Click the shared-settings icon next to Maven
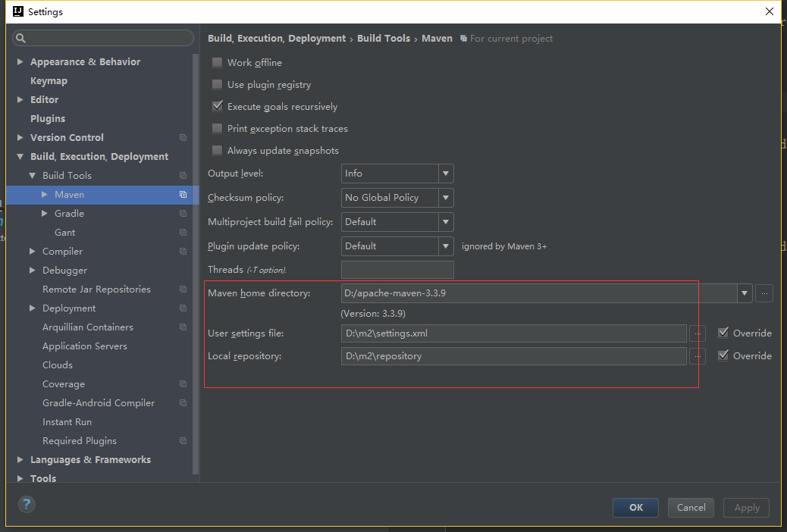Screen dimensions: 787x532 coord(182,194)
